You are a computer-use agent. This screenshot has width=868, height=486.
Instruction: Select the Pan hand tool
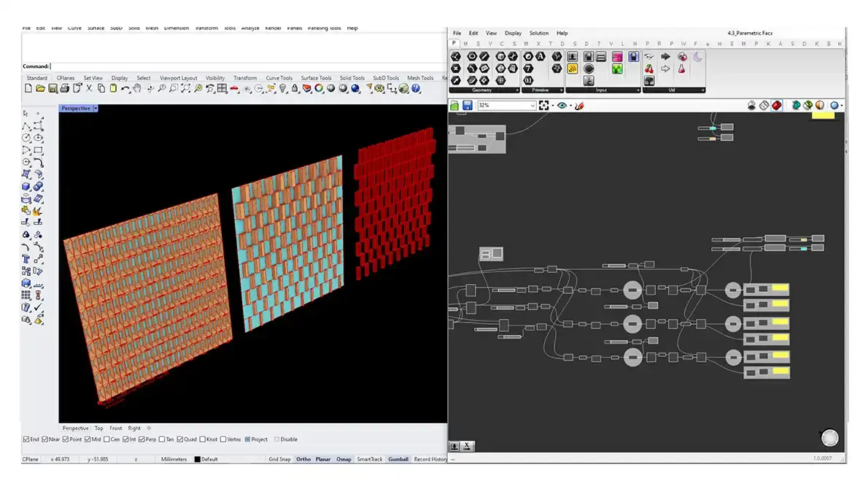(136, 88)
